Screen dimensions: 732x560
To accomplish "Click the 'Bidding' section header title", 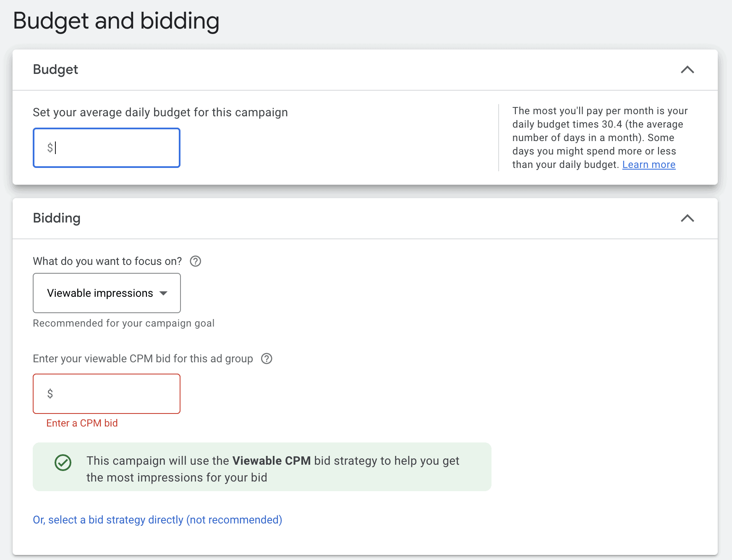I will tap(57, 218).
